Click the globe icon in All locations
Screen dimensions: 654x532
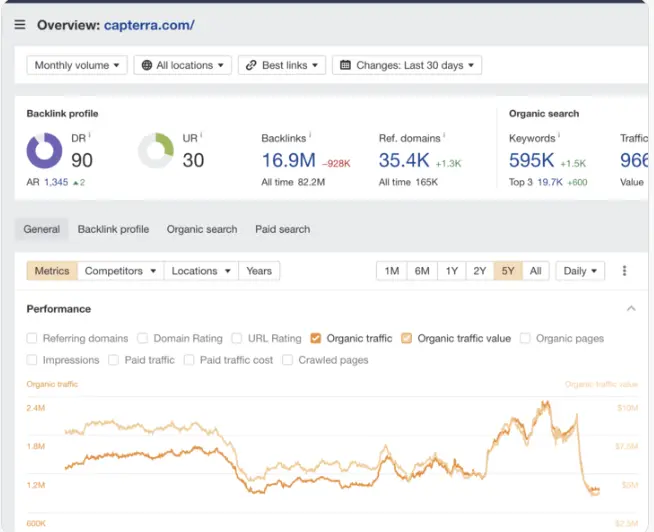pyautogui.click(x=147, y=65)
